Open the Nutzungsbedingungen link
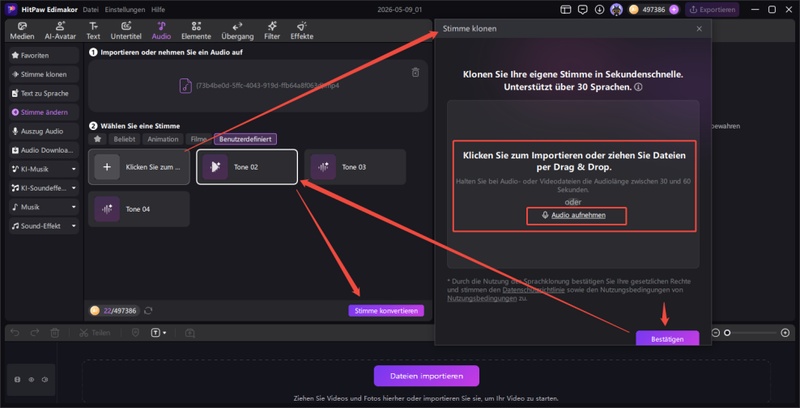 [x=482, y=298]
